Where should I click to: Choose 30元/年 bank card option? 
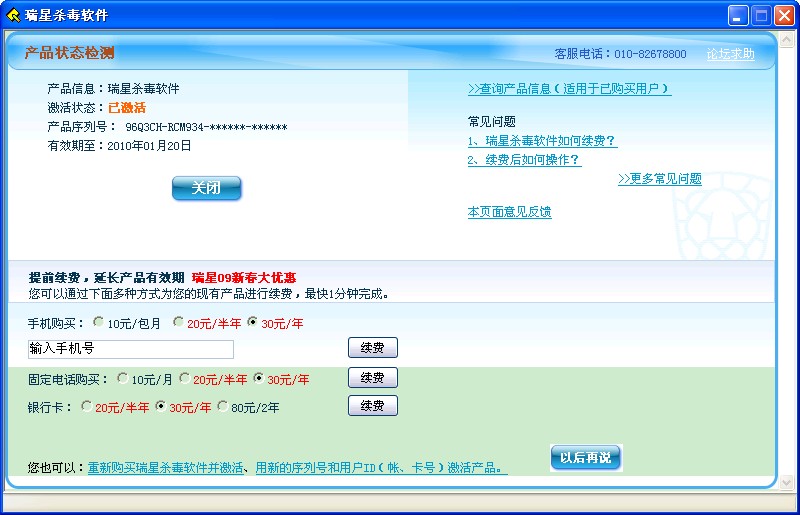point(161,406)
